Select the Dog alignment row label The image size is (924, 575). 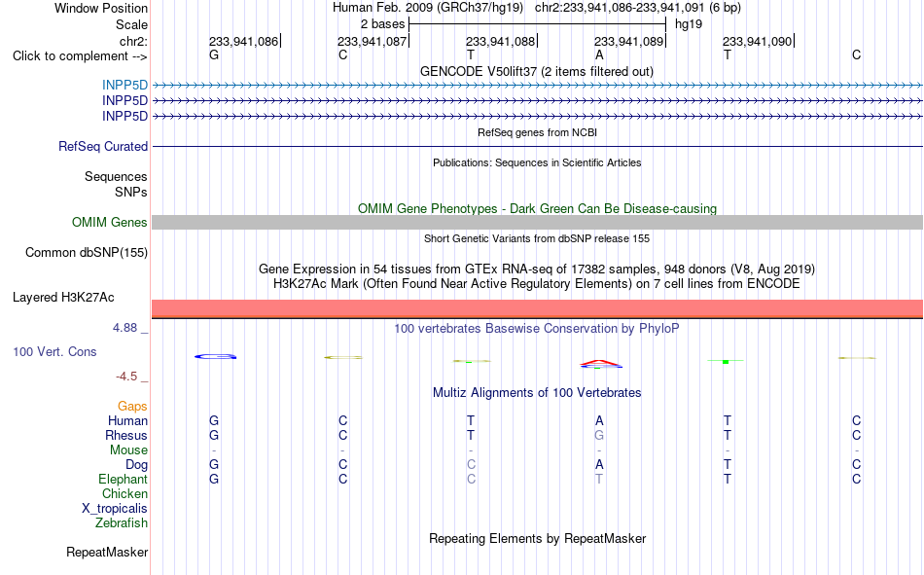click(136, 465)
